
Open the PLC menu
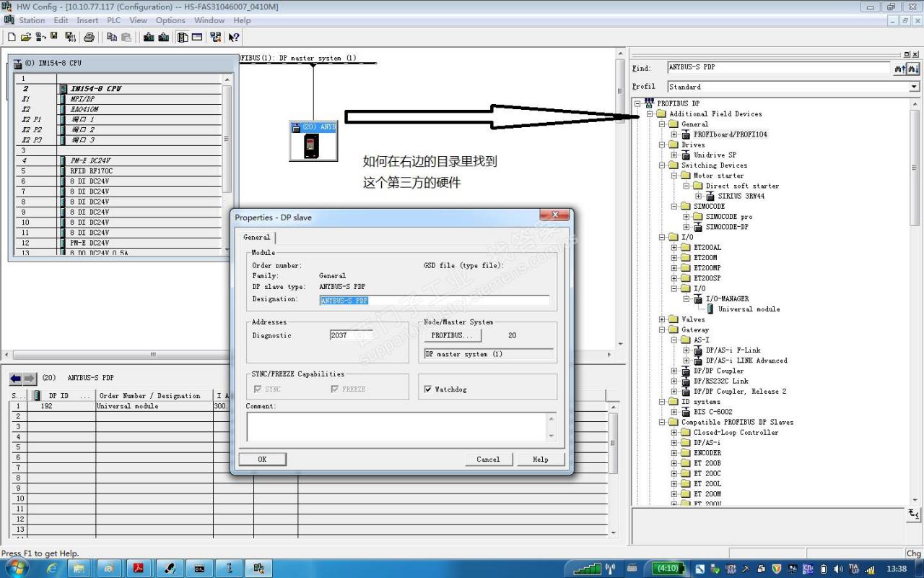pyautogui.click(x=114, y=20)
